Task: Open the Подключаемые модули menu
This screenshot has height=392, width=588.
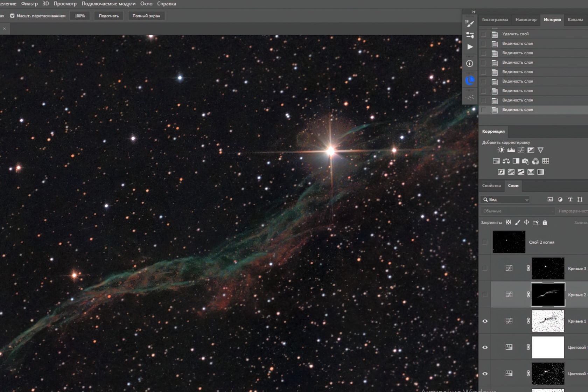Action: click(x=108, y=3)
